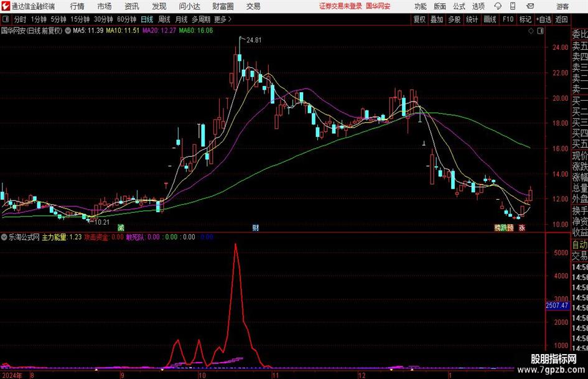Open the F10 company info
This screenshot has width=588, height=379.
[x=508, y=19]
